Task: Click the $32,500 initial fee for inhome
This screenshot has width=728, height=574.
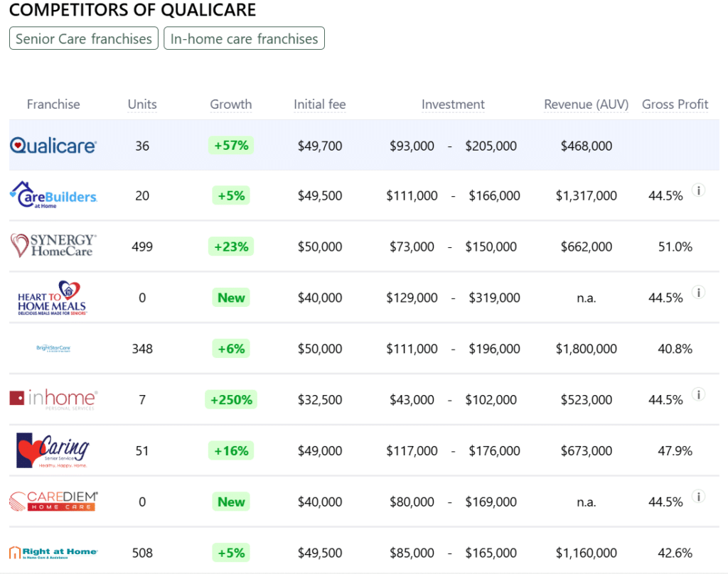Action: click(x=320, y=399)
